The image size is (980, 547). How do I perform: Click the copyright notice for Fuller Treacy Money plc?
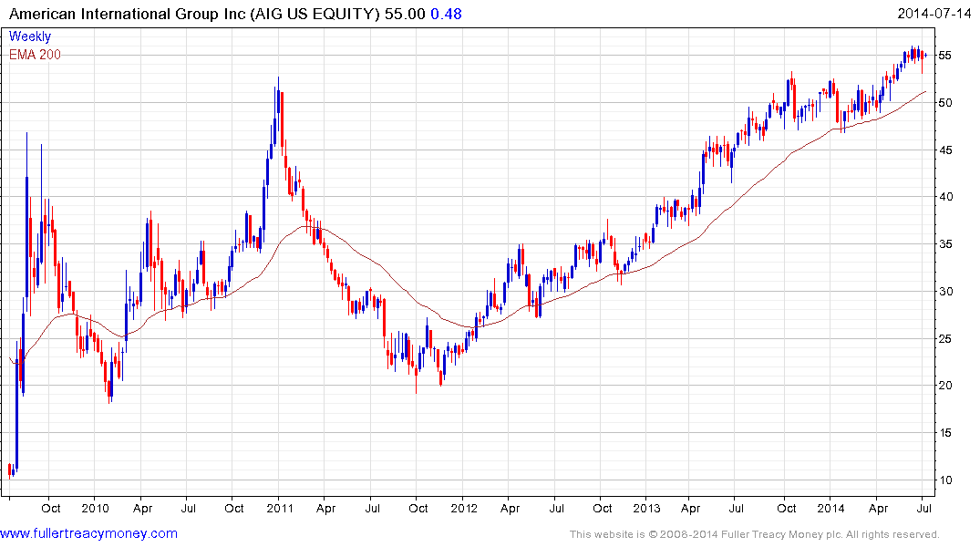point(754,534)
